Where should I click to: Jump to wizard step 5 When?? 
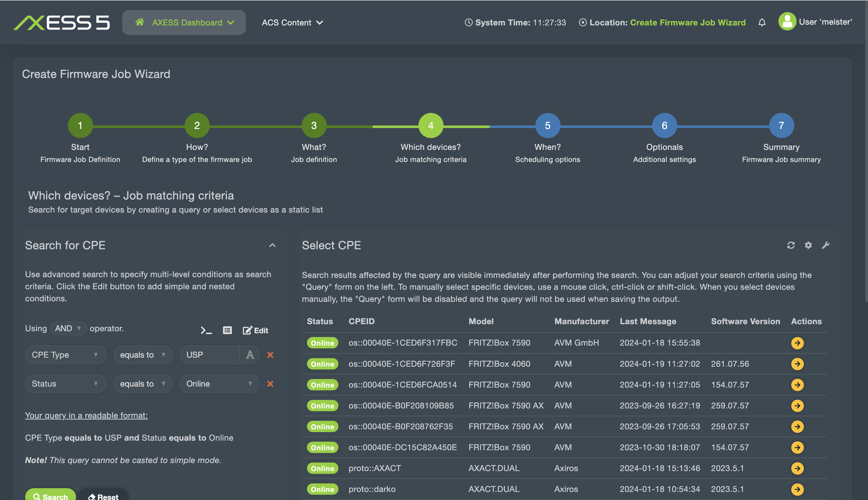pos(547,125)
